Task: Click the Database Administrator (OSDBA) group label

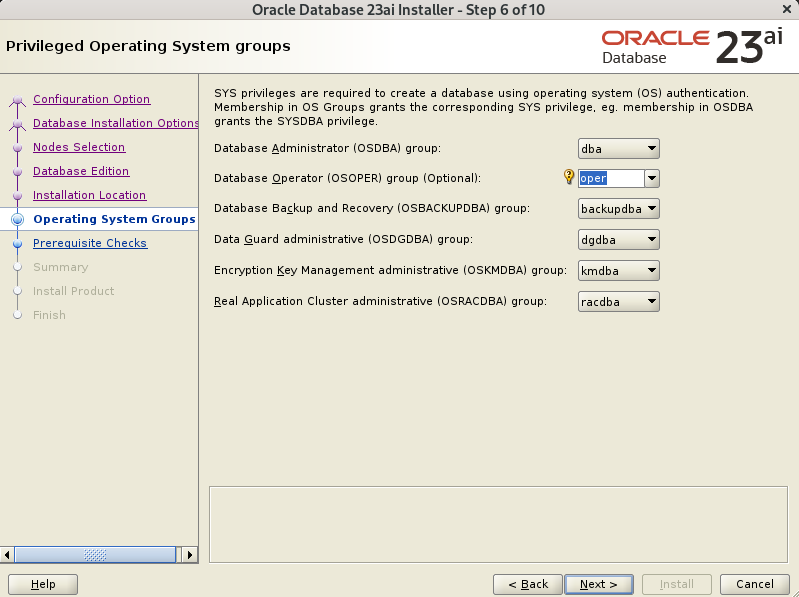Action: tap(327, 148)
